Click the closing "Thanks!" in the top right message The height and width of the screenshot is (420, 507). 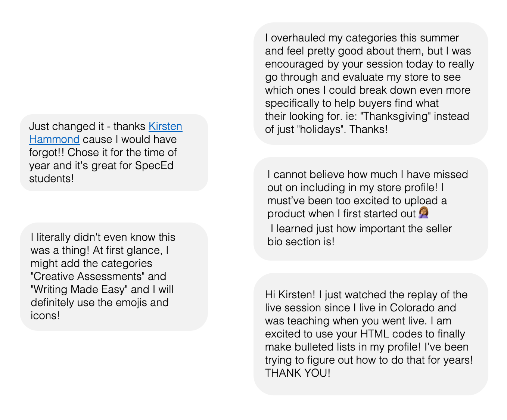[368, 129]
